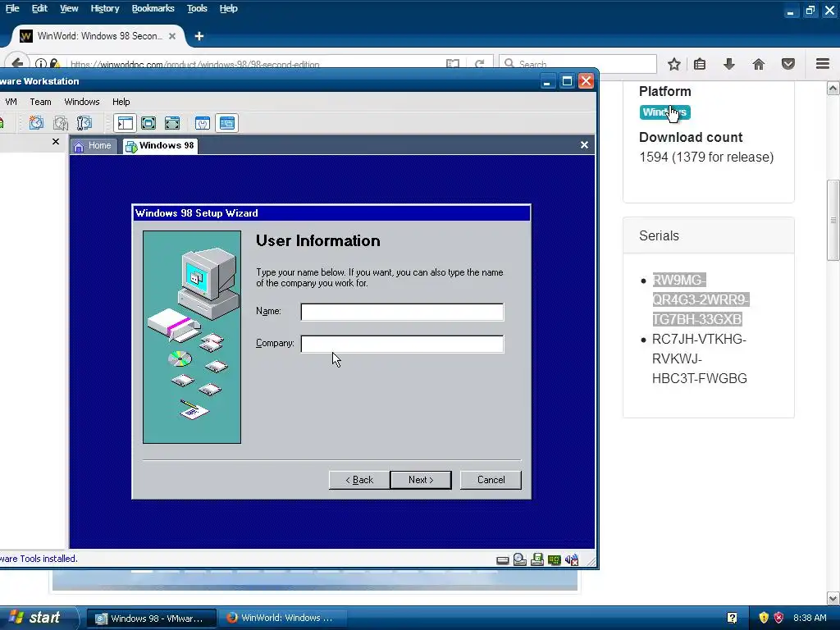Go Back in the Setup Wizard
The image size is (840, 630).
359,480
